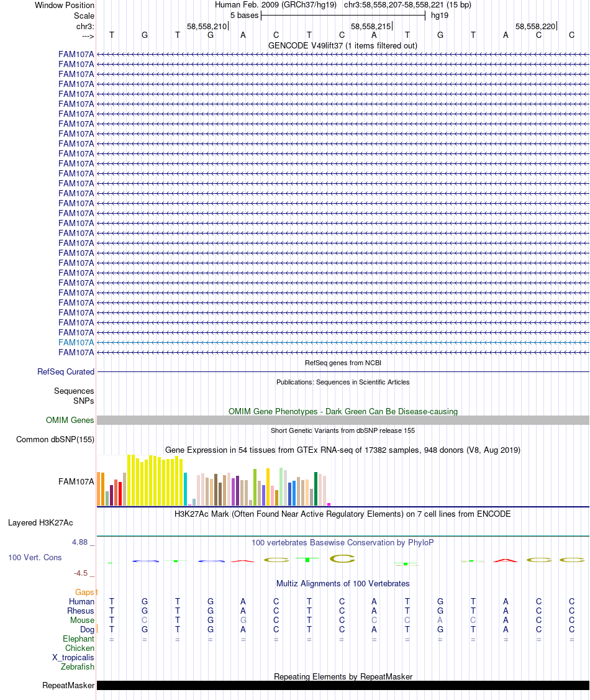
Task: Click the chr3: label in the left column
Action: 85,26
